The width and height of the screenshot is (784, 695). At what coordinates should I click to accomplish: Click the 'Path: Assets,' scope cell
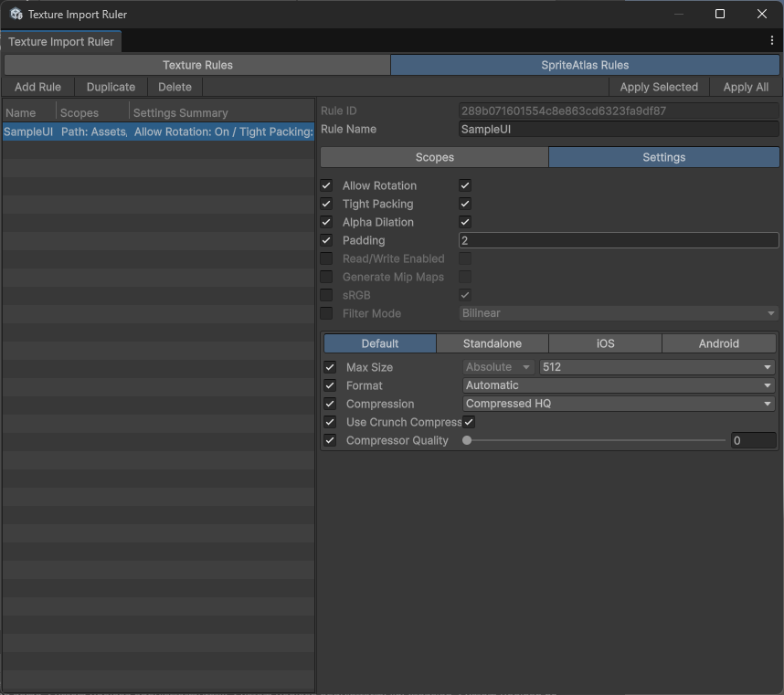94,132
